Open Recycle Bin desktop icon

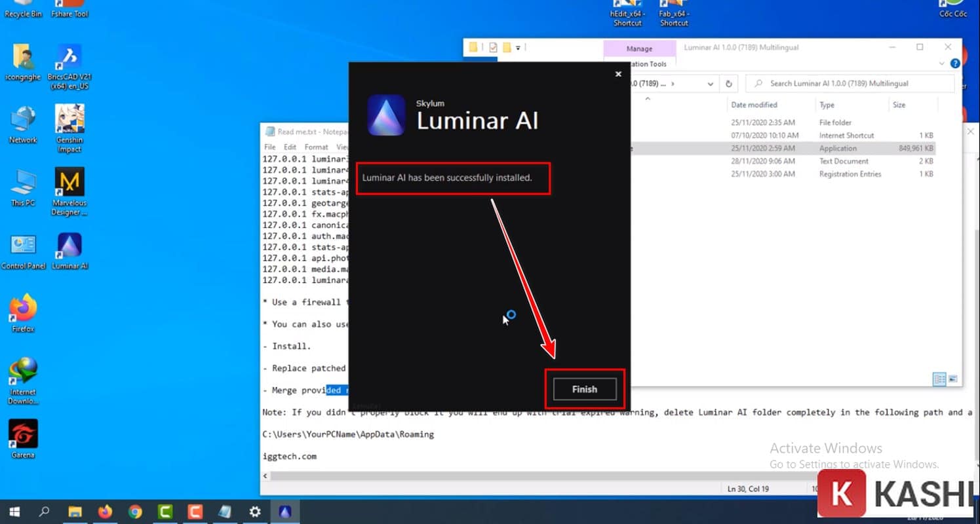[x=23, y=9]
